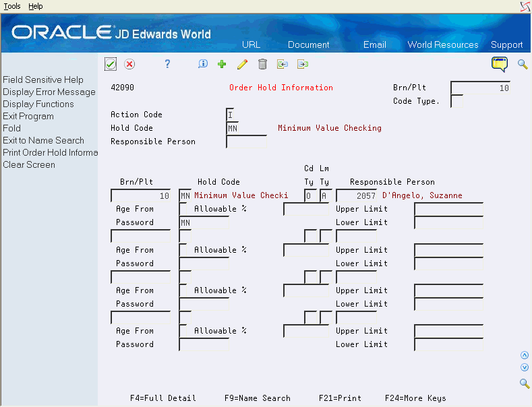
Task: Click F9=Name Search function key
Action: [x=257, y=398]
